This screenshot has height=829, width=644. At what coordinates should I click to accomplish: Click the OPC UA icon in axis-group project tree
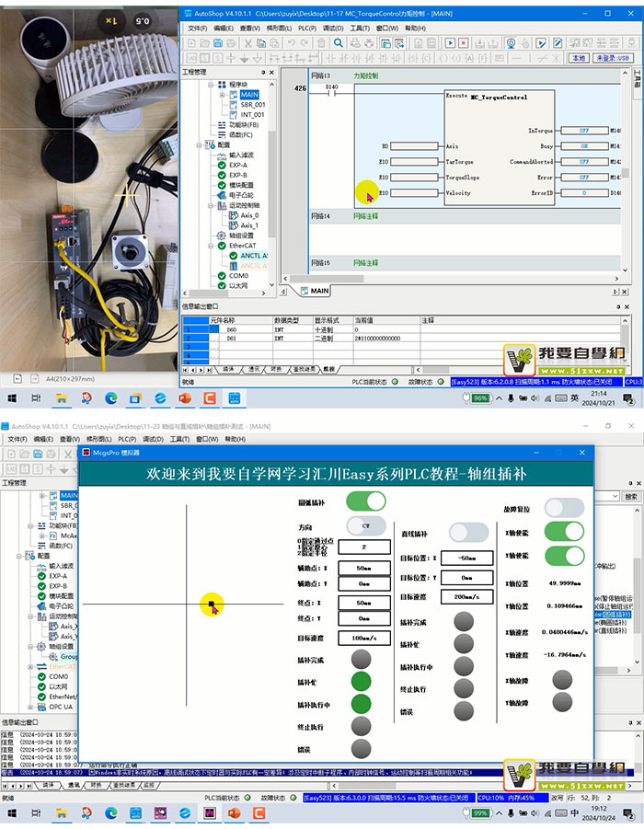click(41, 707)
